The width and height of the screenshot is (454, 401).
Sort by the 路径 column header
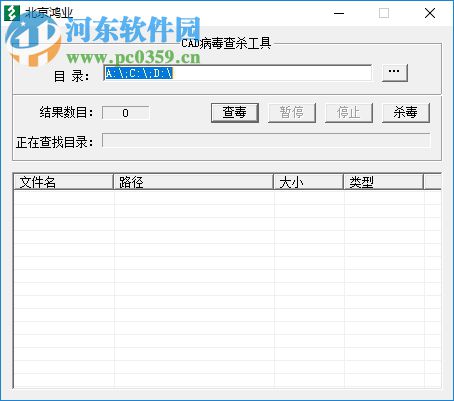tap(193, 182)
